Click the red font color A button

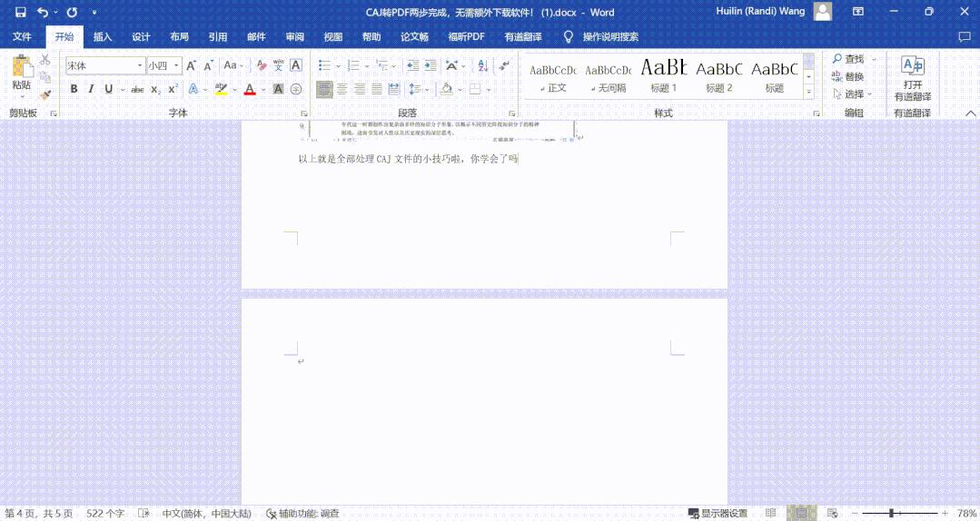coord(250,89)
